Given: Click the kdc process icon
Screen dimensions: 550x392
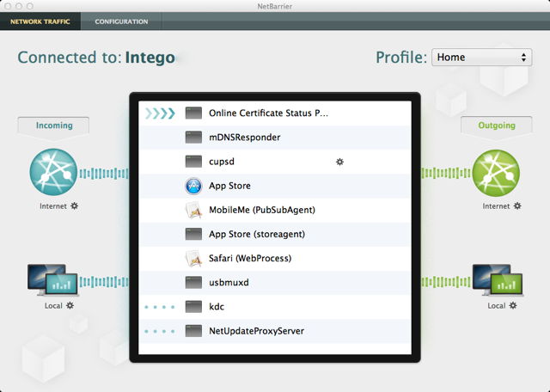Looking at the screenshot, I should pos(193,307).
